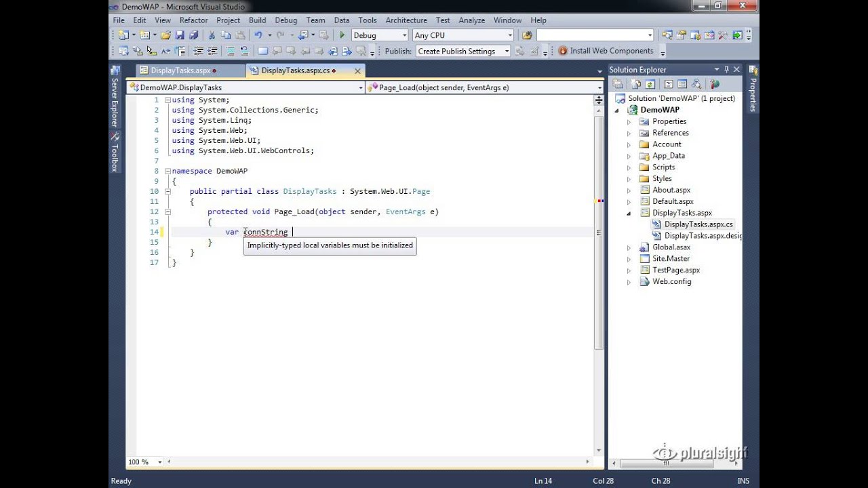Click Solution Explorer Show All Files icon
Viewport: 868px width, 488px height.
tap(636, 84)
